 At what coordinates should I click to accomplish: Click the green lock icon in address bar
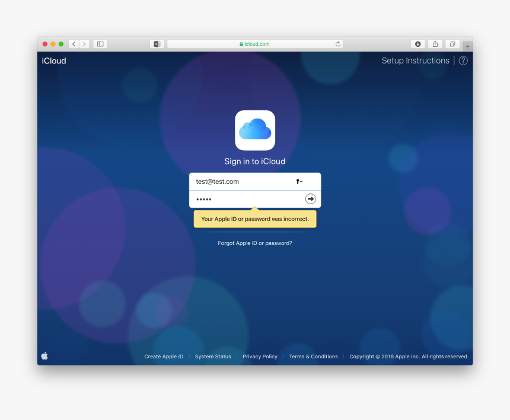pos(241,44)
